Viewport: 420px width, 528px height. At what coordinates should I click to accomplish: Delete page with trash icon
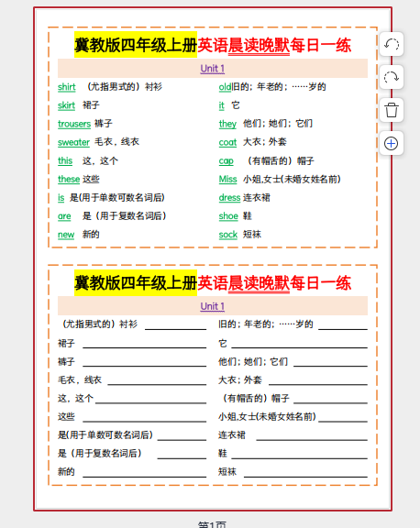[x=391, y=110]
